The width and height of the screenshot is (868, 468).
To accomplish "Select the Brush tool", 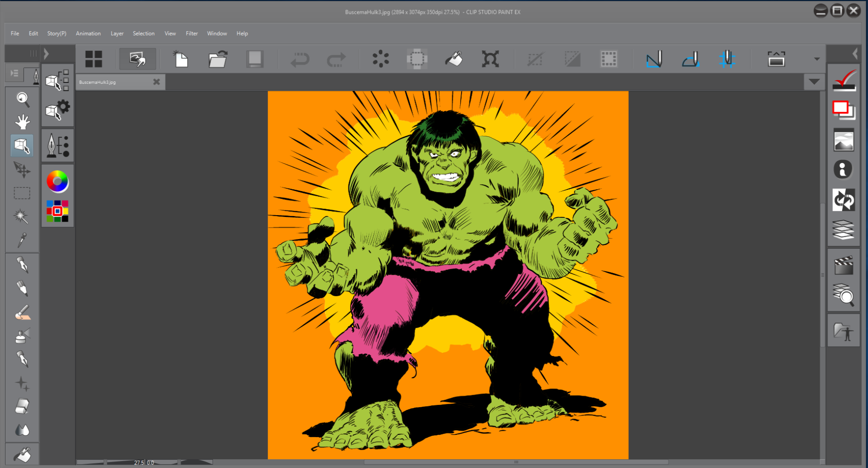I will (x=22, y=313).
